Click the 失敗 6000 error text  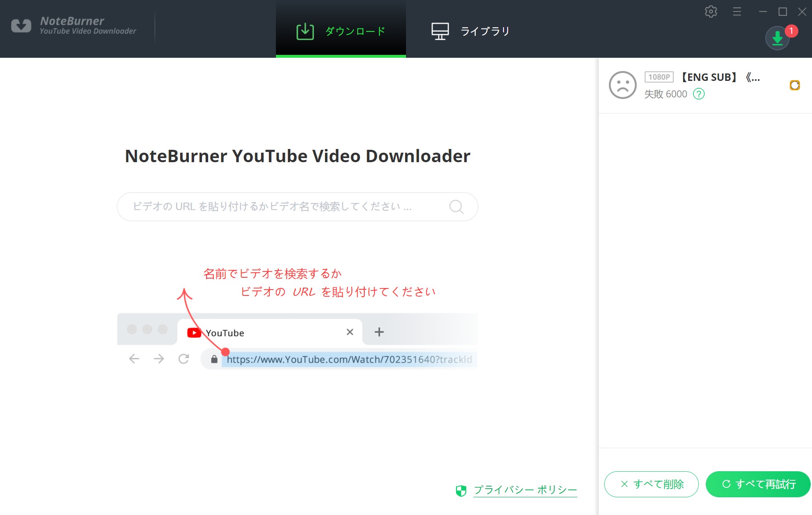pos(665,94)
